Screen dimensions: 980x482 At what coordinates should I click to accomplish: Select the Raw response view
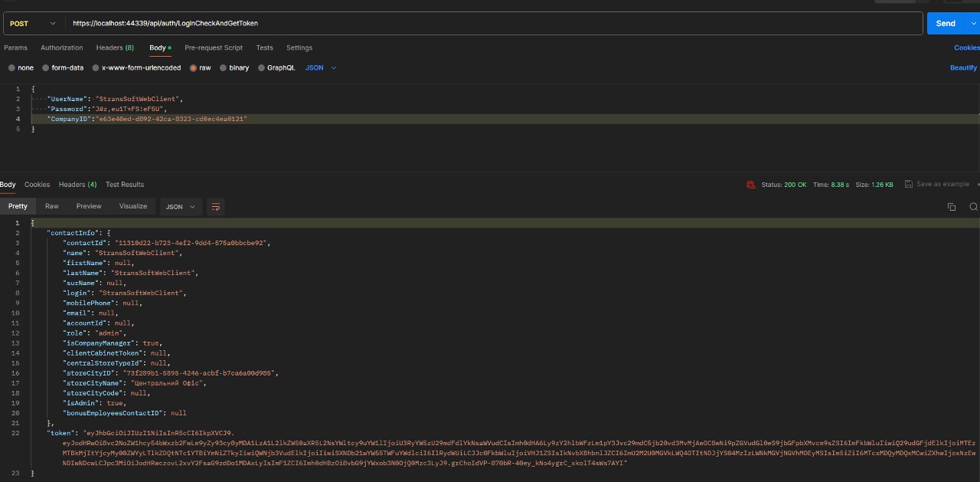coord(52,206)
